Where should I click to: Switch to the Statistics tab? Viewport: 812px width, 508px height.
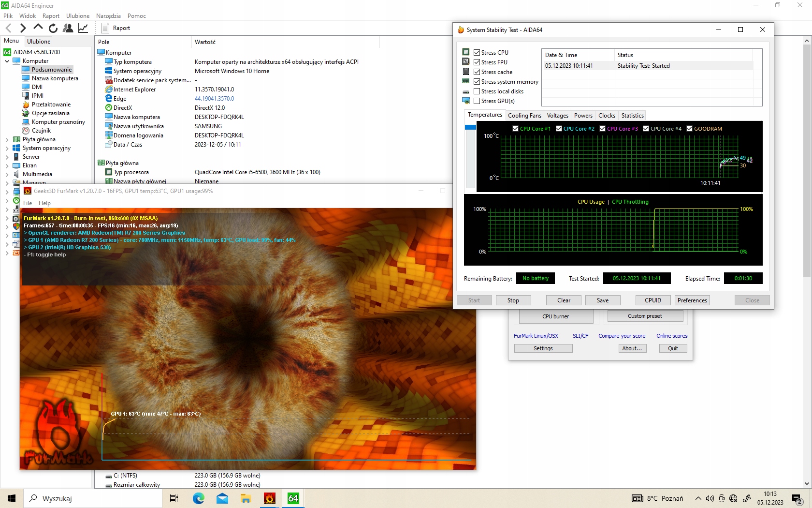pos(632,116)
